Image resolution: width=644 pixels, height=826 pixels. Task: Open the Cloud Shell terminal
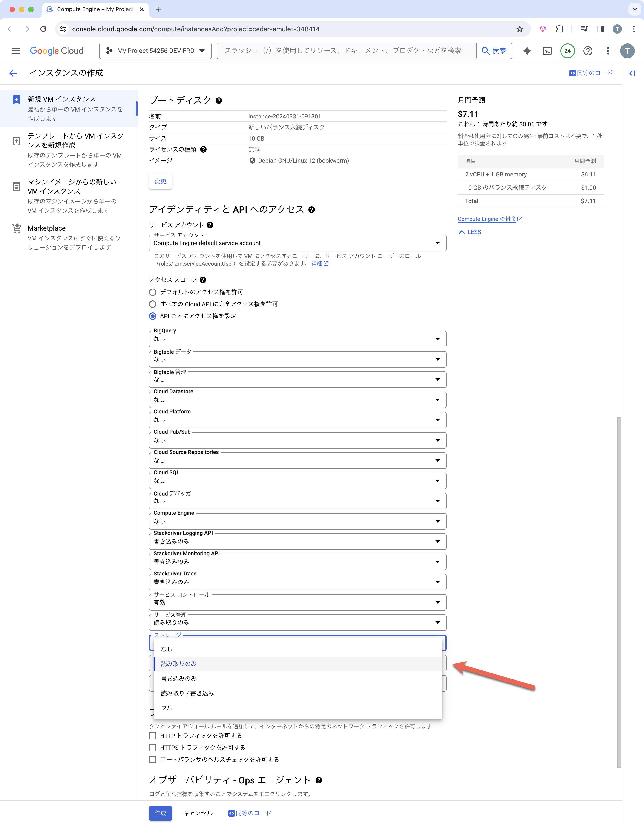[x=547, y=51]
